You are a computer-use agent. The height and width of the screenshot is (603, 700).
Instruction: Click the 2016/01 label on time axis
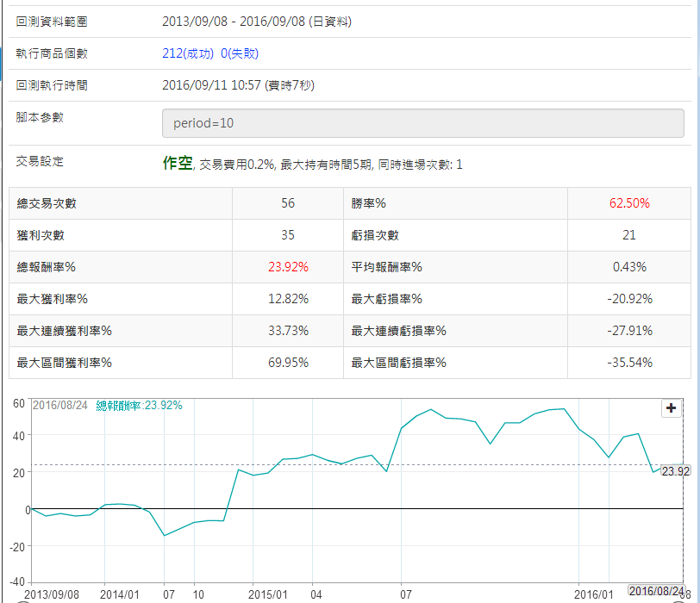tap(593, 594)
